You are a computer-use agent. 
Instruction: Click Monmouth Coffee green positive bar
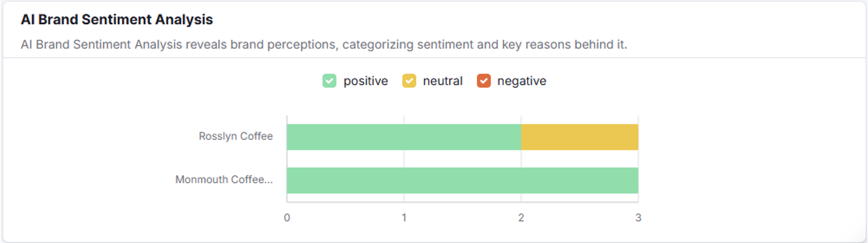coord(462,180)
